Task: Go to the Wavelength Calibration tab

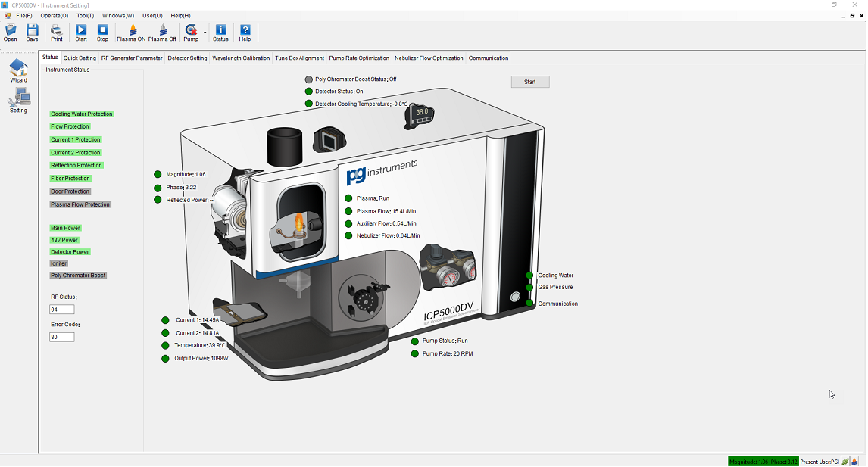Action: pos(241,58)
